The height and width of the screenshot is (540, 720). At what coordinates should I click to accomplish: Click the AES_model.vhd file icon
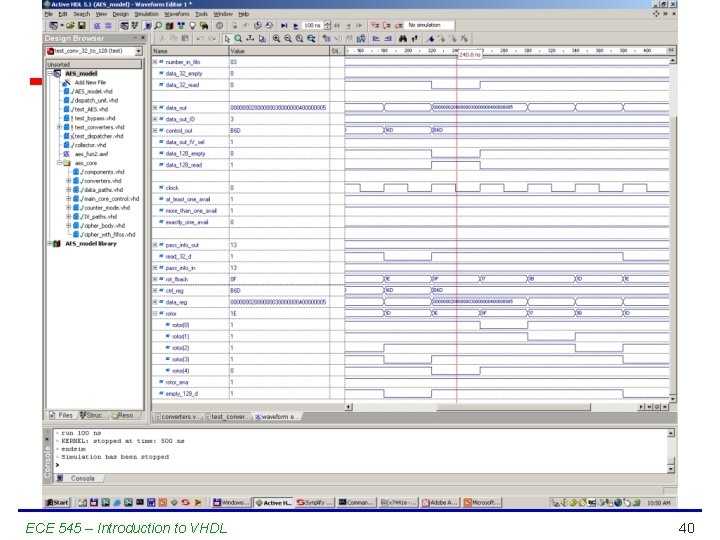68,91
